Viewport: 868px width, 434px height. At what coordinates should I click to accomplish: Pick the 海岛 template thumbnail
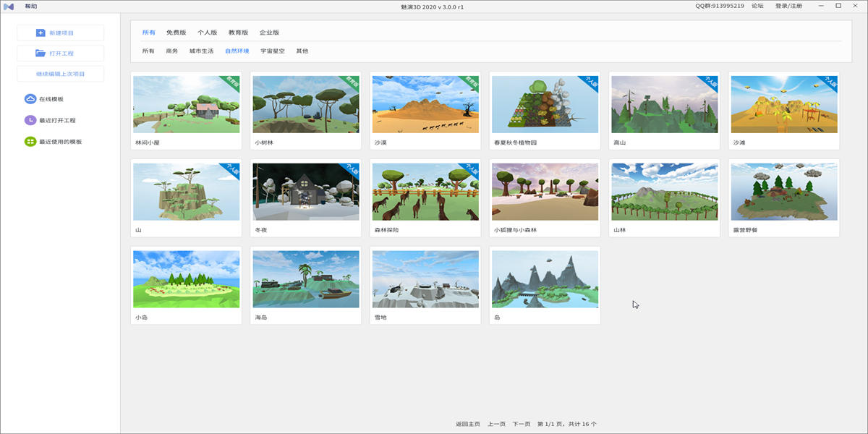point(306,279)
